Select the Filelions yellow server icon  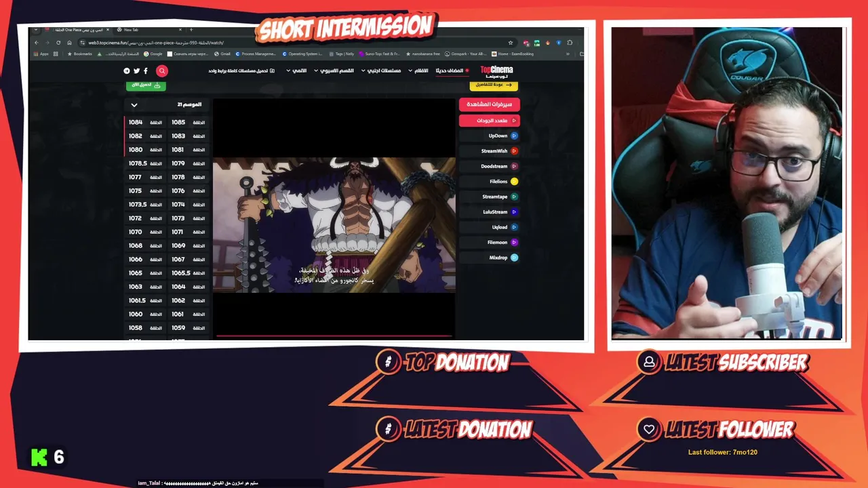tap(514, 182)
